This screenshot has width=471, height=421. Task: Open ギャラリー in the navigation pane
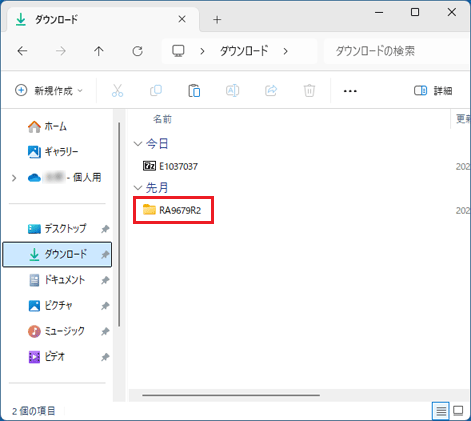coord(53,152)
